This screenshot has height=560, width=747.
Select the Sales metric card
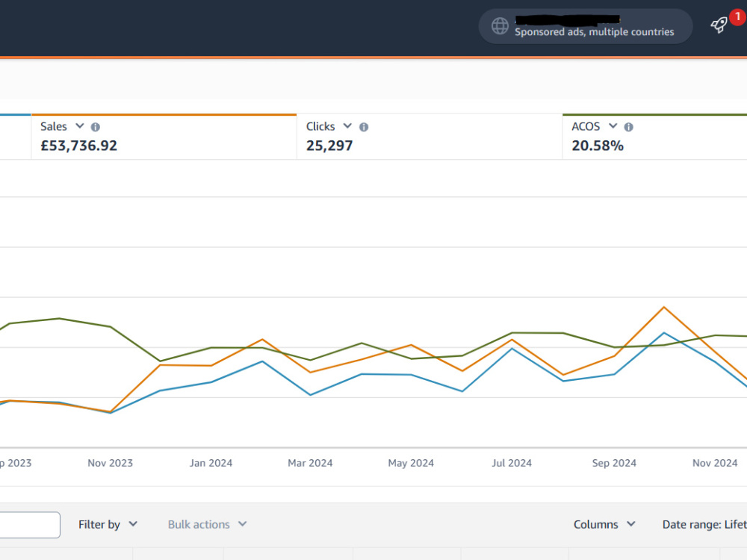point(164,137)
